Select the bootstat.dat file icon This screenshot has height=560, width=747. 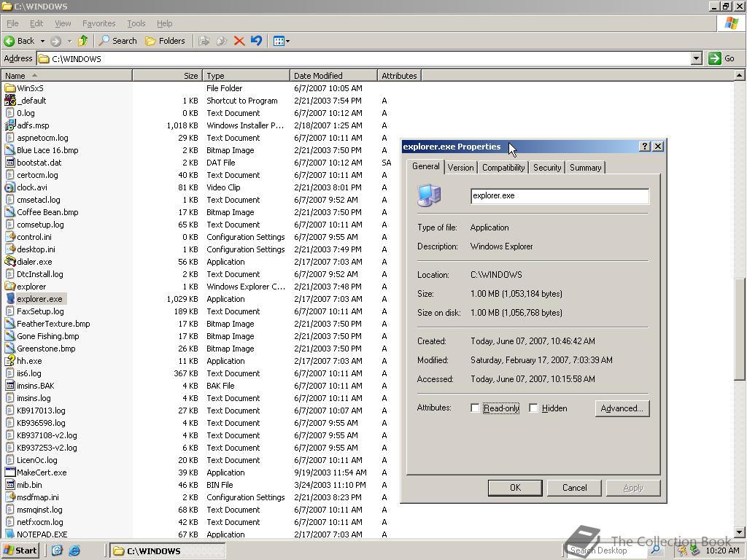(x=10, y=163)
